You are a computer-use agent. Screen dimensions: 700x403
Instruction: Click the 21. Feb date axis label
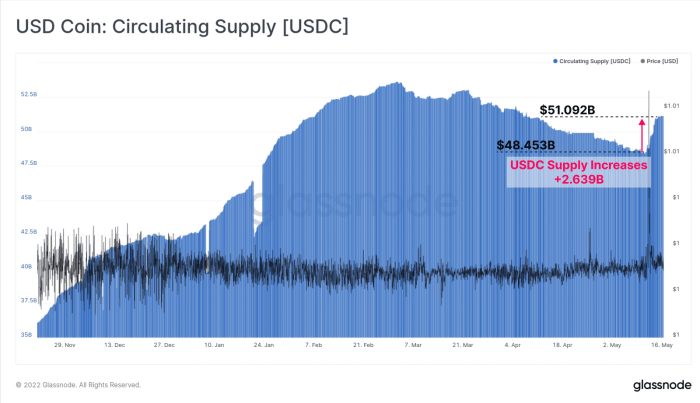[363, 345]
